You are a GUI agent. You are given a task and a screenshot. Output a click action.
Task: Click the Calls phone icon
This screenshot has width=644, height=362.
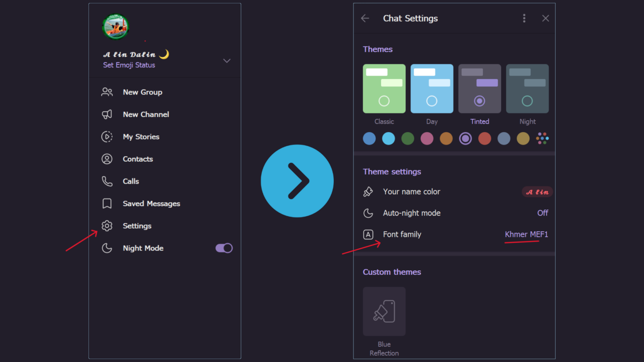click(x=107, y=181)
